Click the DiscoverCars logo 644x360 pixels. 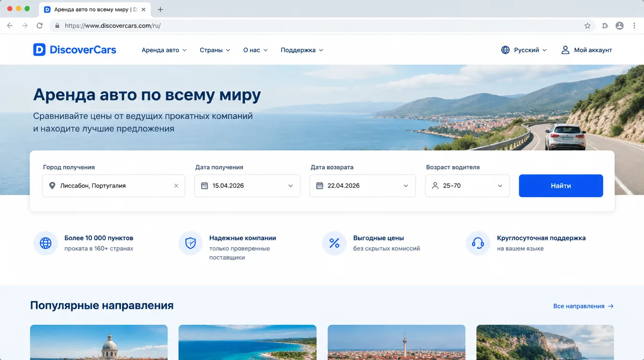pyautogui.click(x=75, y=50)
